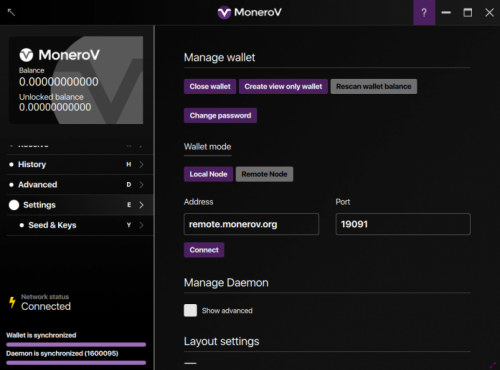Click the MoneroV balance card logo
The width and height of the screenshot is (500, 370).
click(x=59, y=55)
